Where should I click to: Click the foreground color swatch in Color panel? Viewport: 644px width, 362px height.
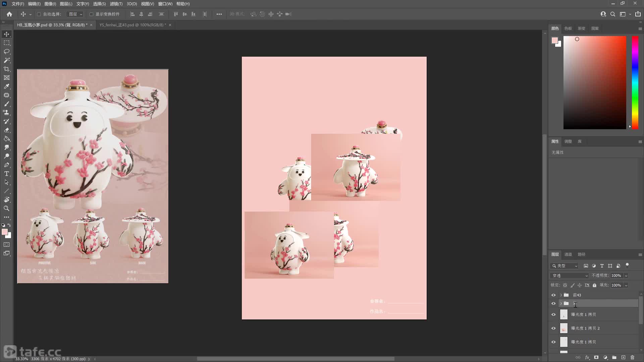click(x=555, y=41)
